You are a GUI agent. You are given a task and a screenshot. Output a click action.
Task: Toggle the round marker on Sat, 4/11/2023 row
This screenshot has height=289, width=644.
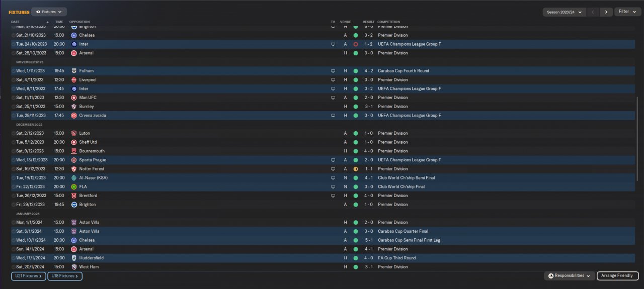pos(13,80)
